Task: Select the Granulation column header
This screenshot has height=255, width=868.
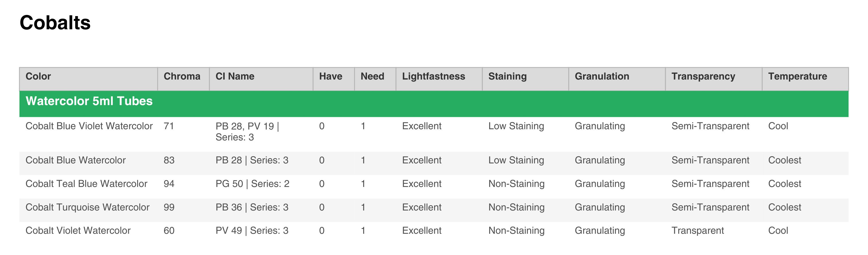Action: tap(602, 77)
